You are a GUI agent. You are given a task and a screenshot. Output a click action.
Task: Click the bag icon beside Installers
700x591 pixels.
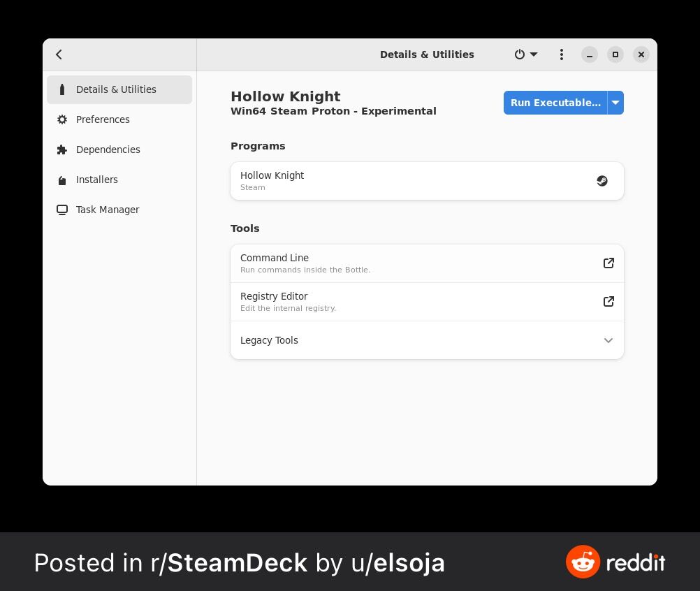62,180
